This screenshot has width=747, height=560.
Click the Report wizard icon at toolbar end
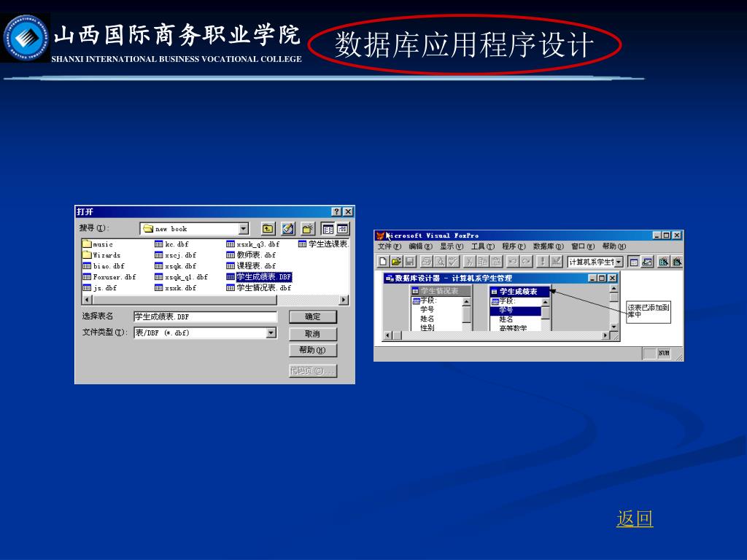coord(677,262)
